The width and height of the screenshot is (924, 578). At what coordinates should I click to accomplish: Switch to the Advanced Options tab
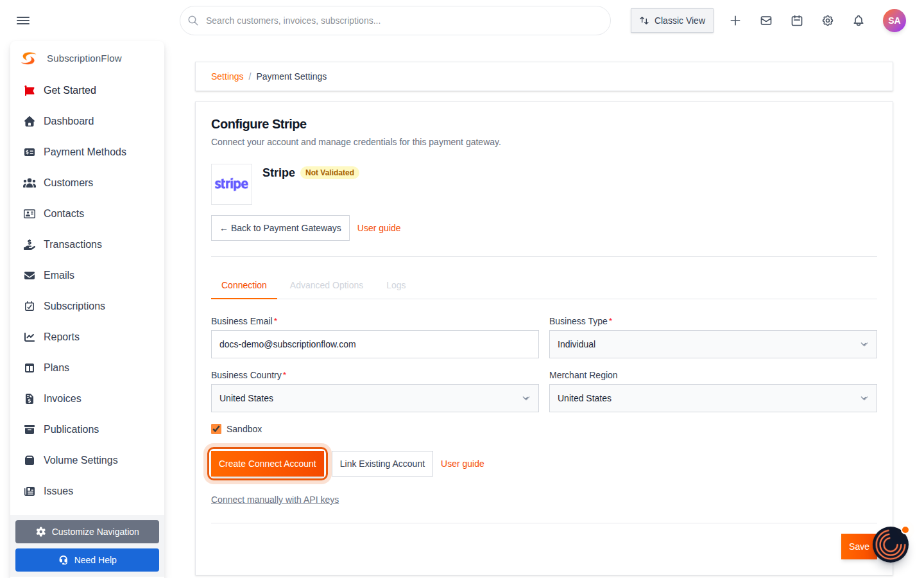[327, 285]
